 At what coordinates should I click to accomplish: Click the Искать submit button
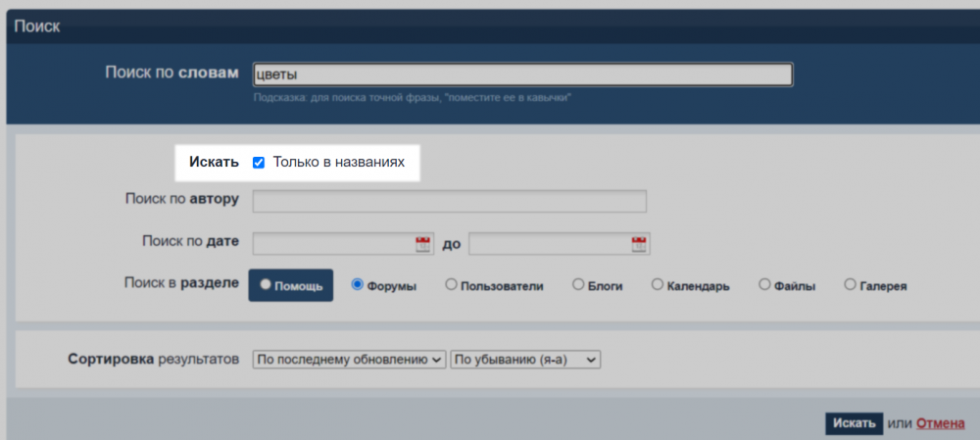(854, 423)
